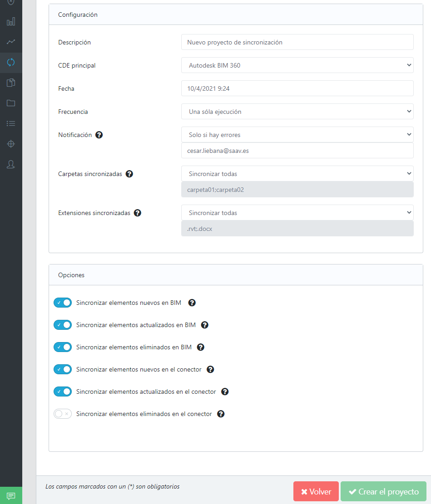Click the Descripción text field
The image size is (431, 504).
[297, 42]
